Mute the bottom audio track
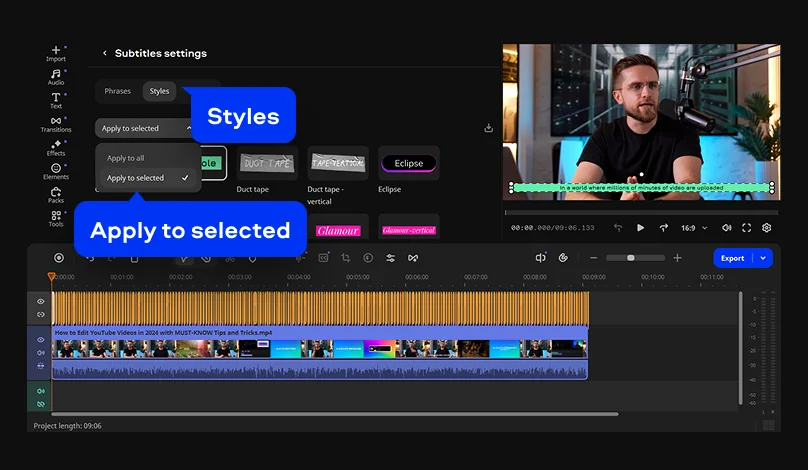Screen dimensions: 808x470 coord(41,390)
